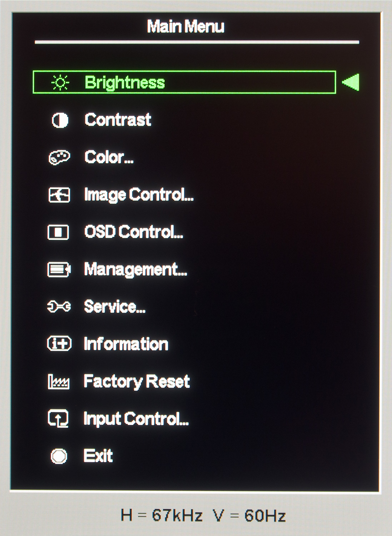Click the Brightness sun icon
The height and width of the screenshot is (536, 392).
tap(60, 83)
